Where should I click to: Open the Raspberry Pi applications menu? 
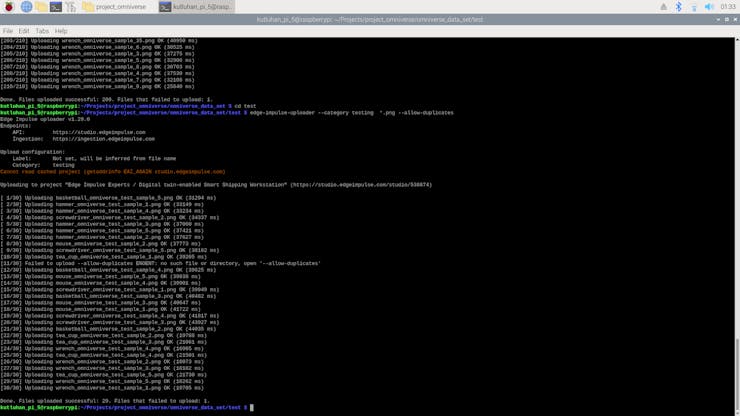click(x=9, y=7)
